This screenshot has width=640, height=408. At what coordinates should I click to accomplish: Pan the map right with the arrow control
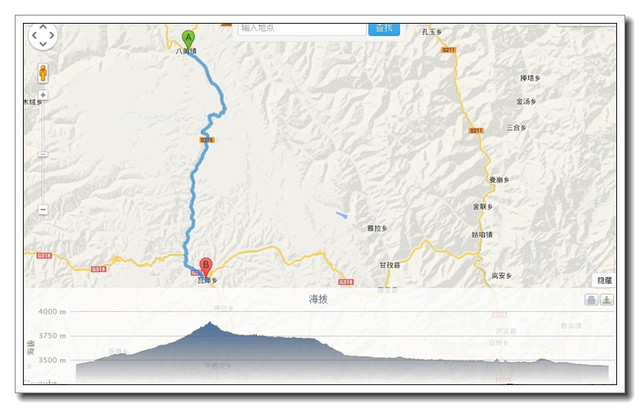pos(52,35)
